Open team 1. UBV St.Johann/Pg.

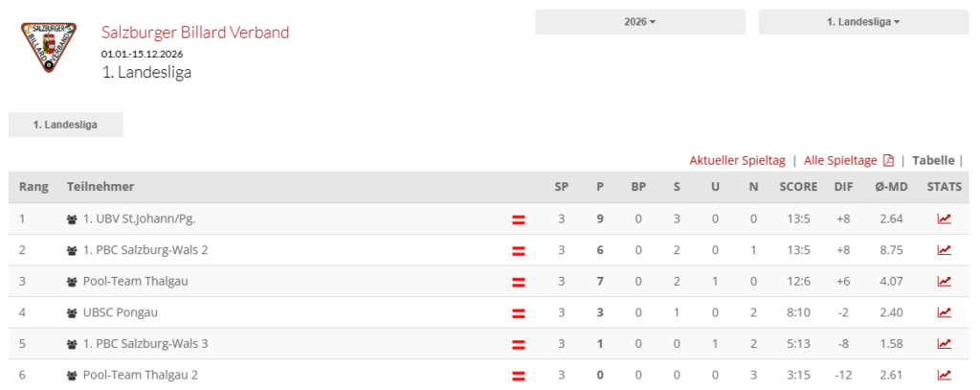point(139,219)
